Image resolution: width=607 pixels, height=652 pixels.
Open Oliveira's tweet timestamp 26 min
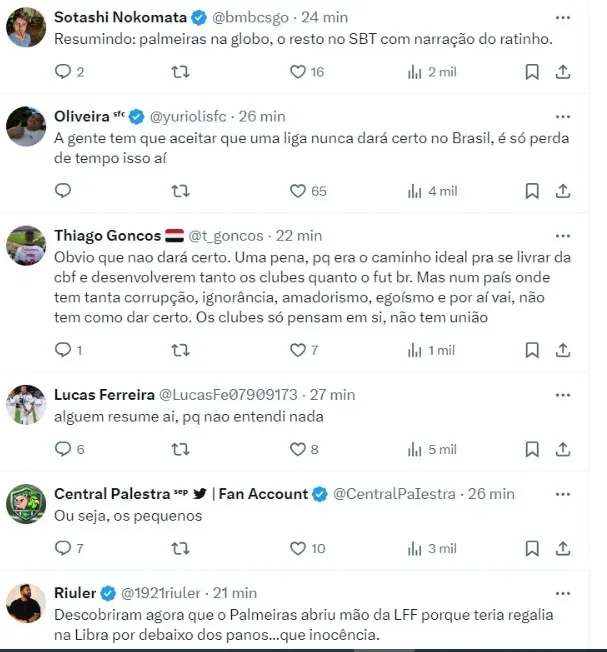point(263,116)
